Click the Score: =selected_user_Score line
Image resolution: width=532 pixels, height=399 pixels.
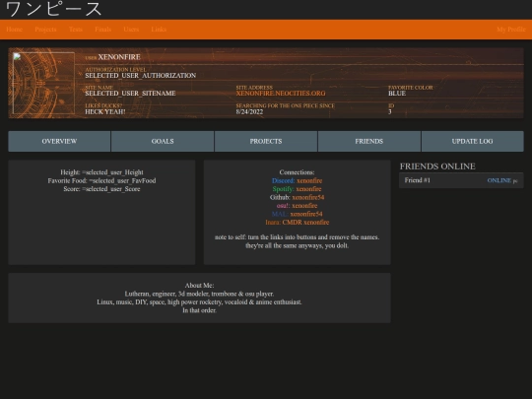101,189
